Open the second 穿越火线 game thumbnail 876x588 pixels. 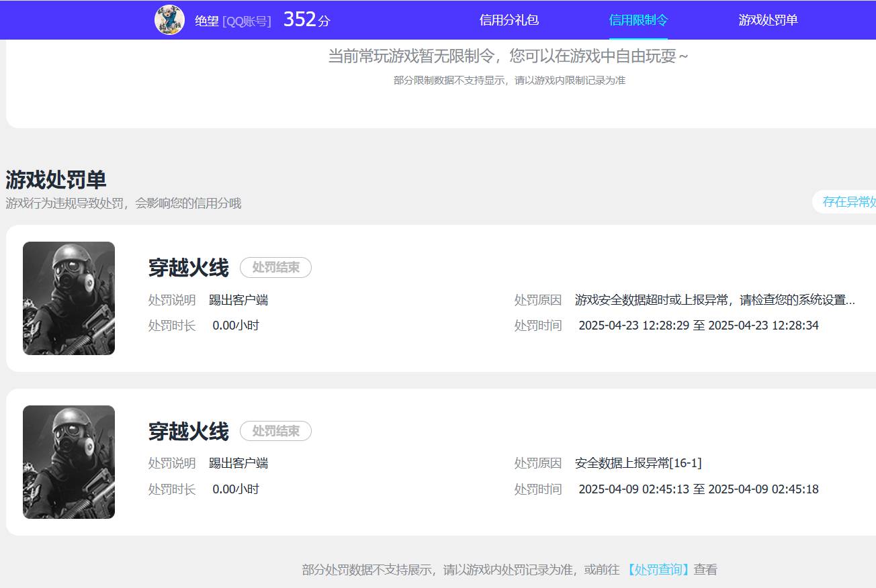69,462
